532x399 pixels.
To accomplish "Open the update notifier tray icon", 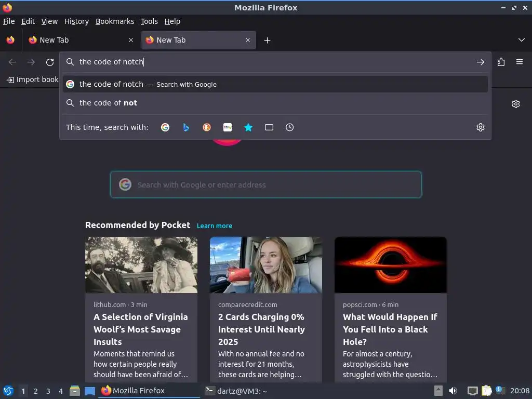I will click(500, 390).
